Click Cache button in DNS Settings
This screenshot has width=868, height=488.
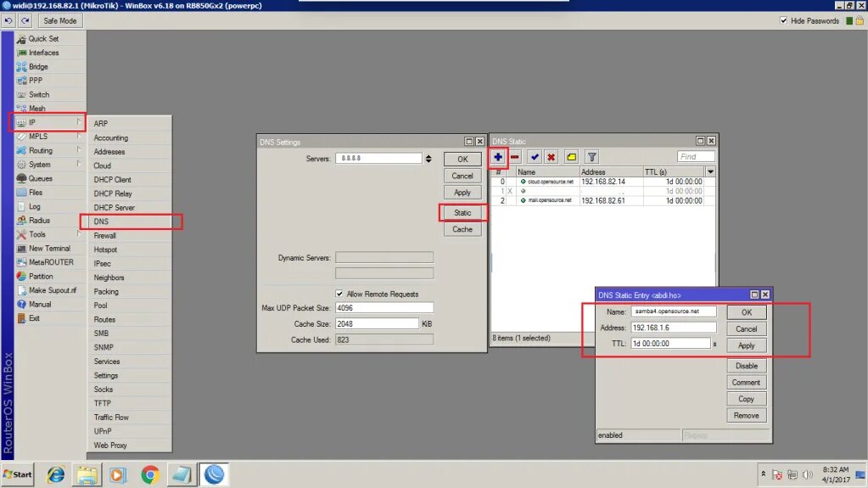point(462,229)
